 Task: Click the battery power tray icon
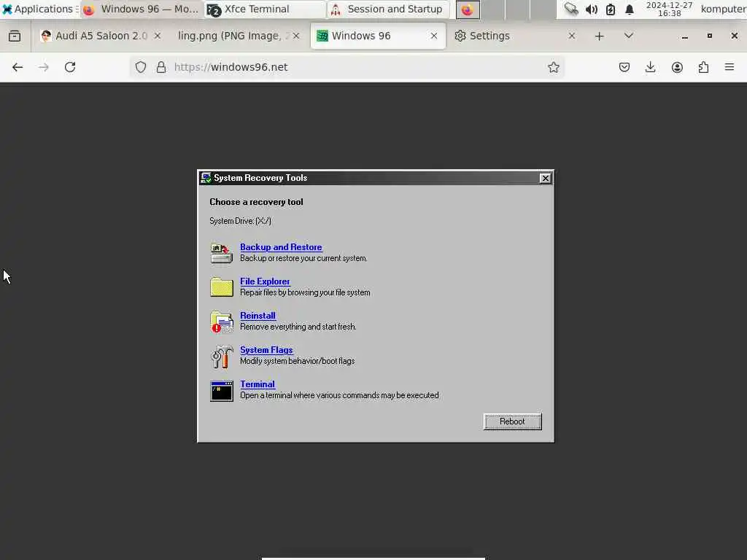coord(611,9)
